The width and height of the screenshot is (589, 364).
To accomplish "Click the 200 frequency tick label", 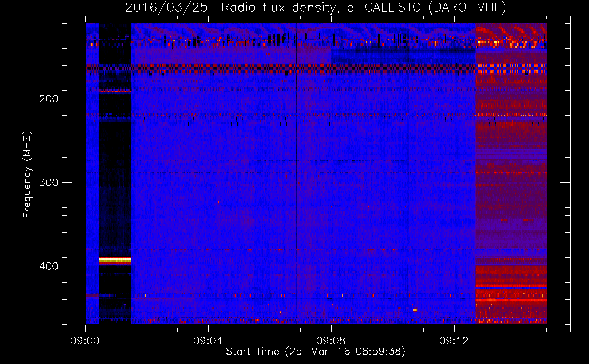I will coord(49,99).
